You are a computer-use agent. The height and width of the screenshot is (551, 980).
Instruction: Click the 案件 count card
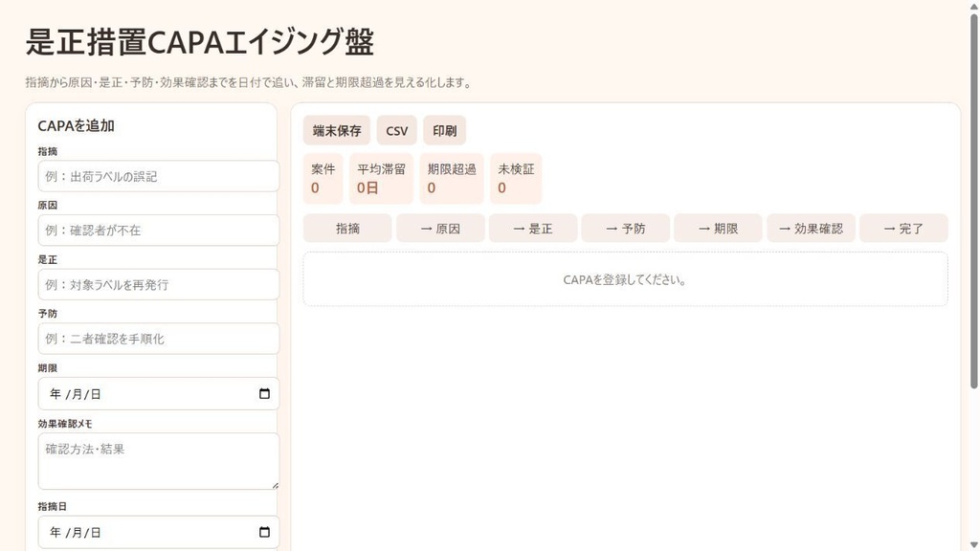[323, 179]
